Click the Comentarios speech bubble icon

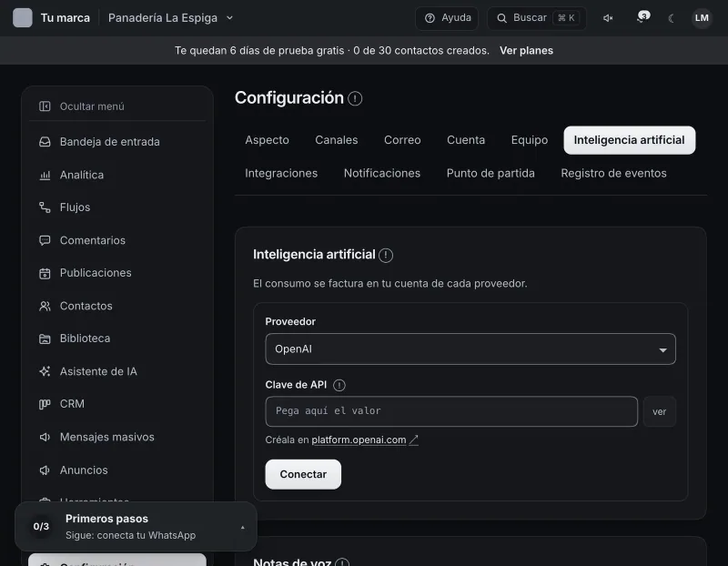coord(45,240)
